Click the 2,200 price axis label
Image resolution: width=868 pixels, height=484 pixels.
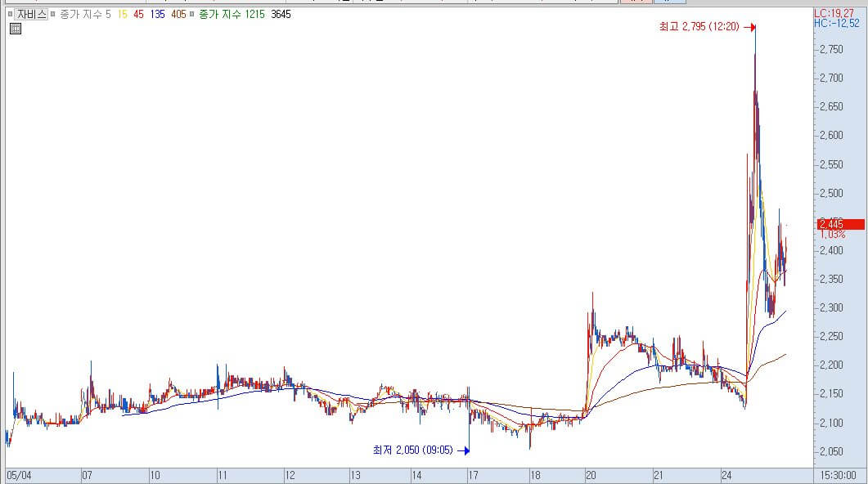831,365
